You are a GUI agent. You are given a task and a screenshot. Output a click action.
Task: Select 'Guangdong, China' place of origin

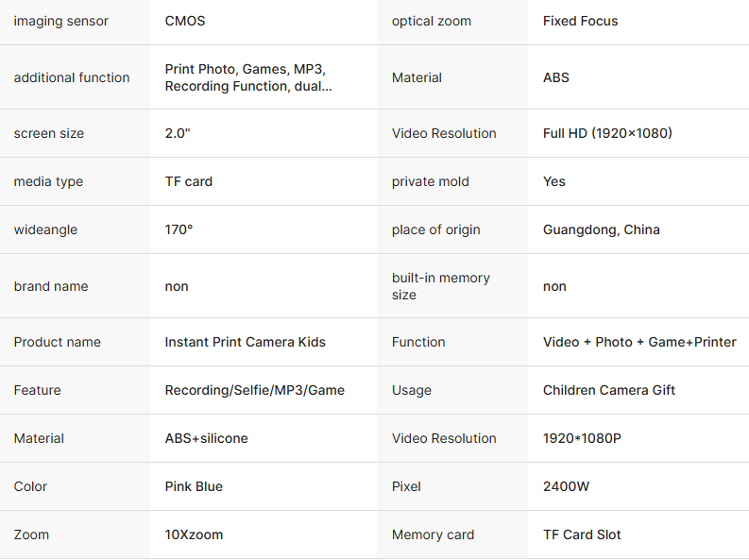[602, 229]
